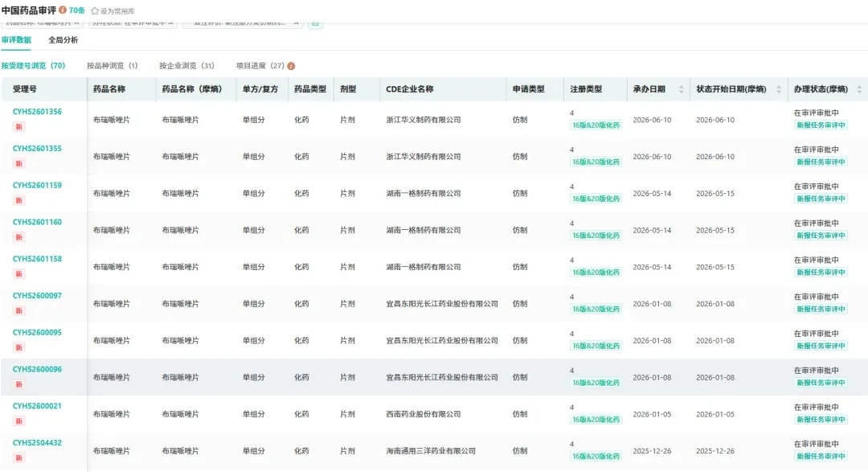Click the 新 badge under CYHS2601159
The height and width of the screenshot is (472, 868).
click(x=18, y=200)
